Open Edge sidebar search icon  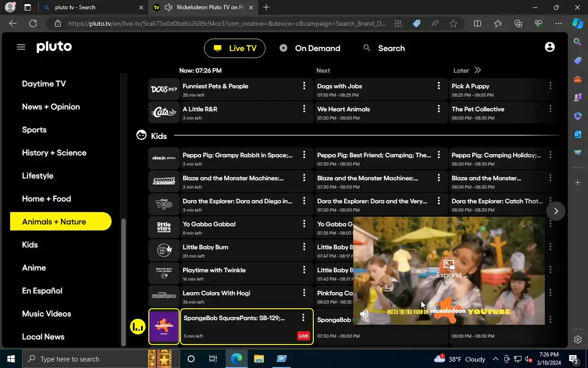[578, 42]
